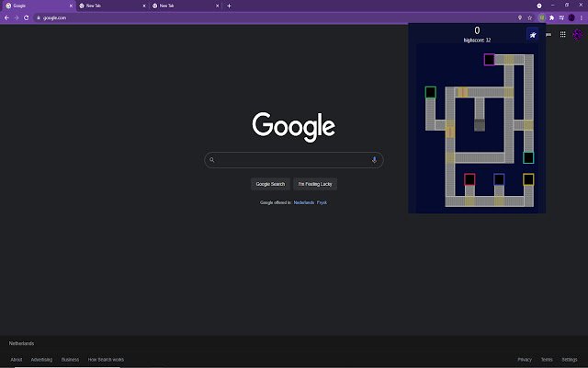
Task: Minimize the Chrome window
Action: (552, 6)
